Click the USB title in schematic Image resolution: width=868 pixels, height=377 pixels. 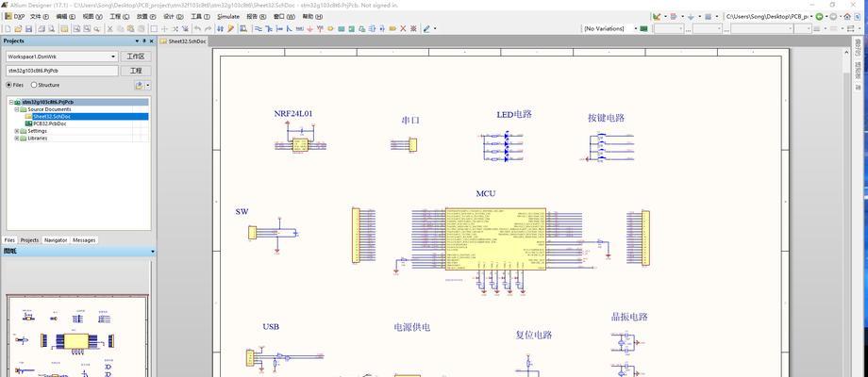coord(271,327)
